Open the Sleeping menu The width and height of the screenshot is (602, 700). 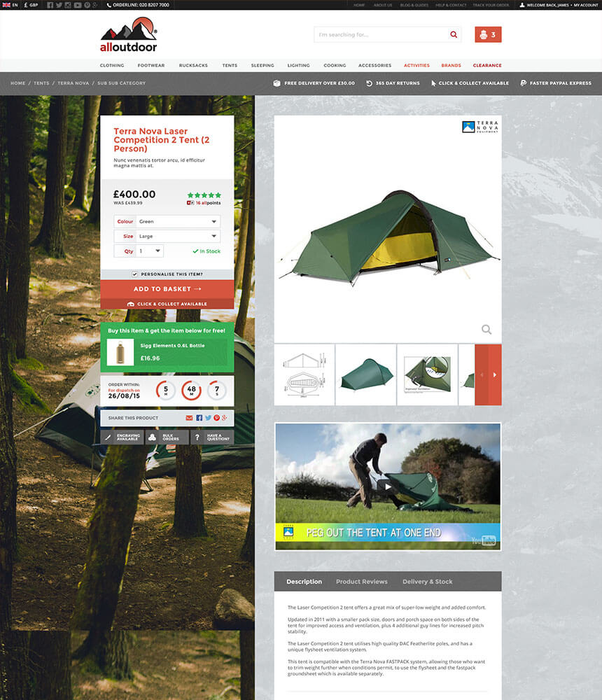click(262, 65)
